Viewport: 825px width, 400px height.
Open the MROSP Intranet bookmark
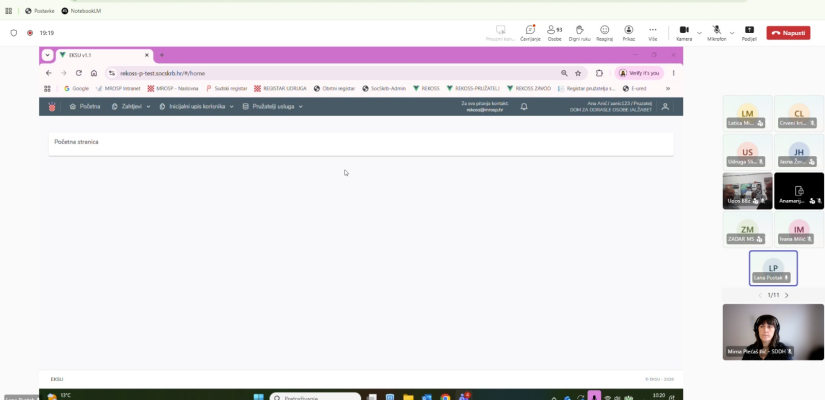(x=118, y=88)
